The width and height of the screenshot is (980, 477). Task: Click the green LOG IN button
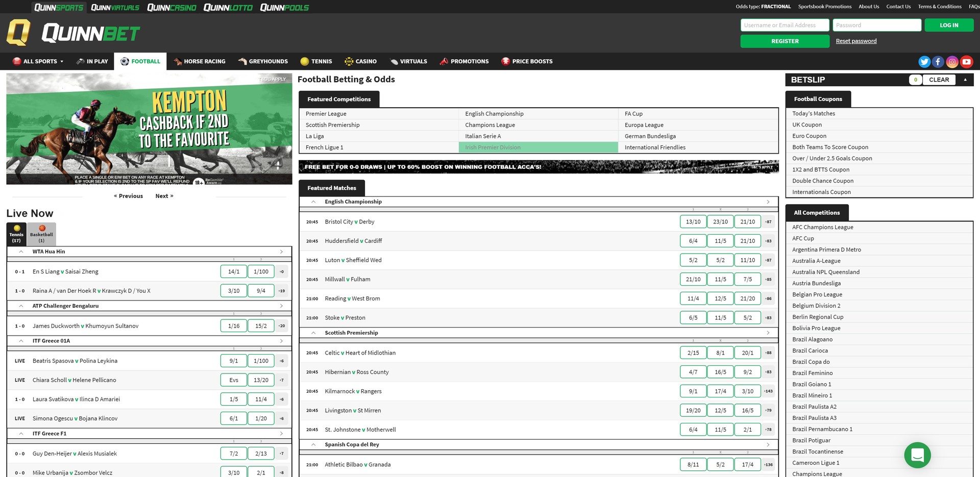(949, 25)
